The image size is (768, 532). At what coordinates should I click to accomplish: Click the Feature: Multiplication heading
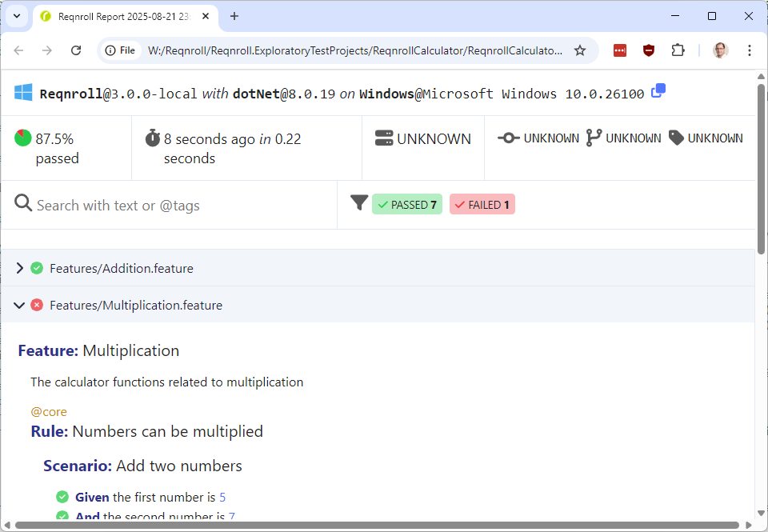98,350
